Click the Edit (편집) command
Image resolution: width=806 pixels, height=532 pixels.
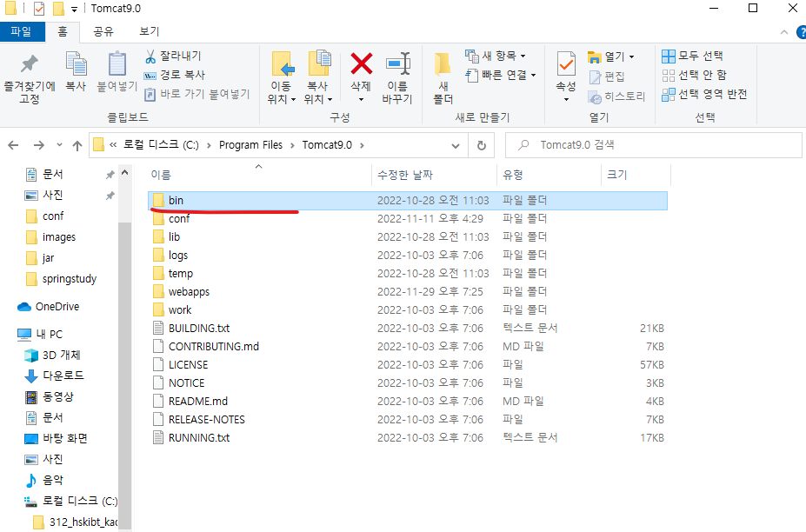click(607, 77)
